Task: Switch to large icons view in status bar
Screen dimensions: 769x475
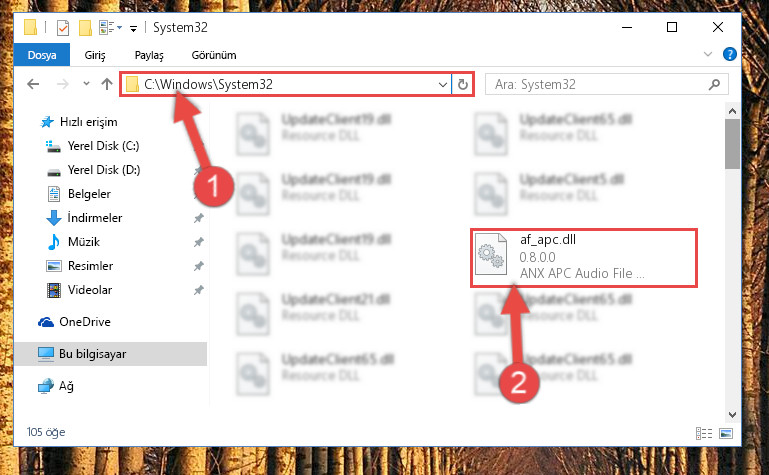Action: click(x=726, y=433)
